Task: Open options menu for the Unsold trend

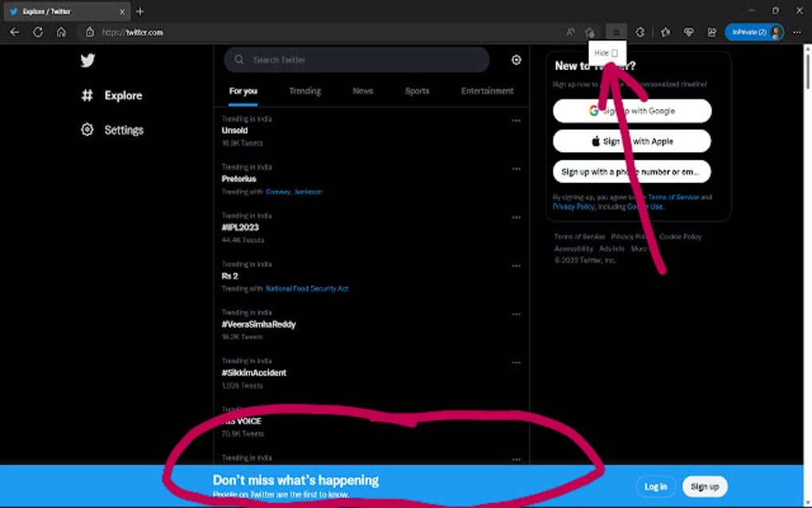Action: 516,120
